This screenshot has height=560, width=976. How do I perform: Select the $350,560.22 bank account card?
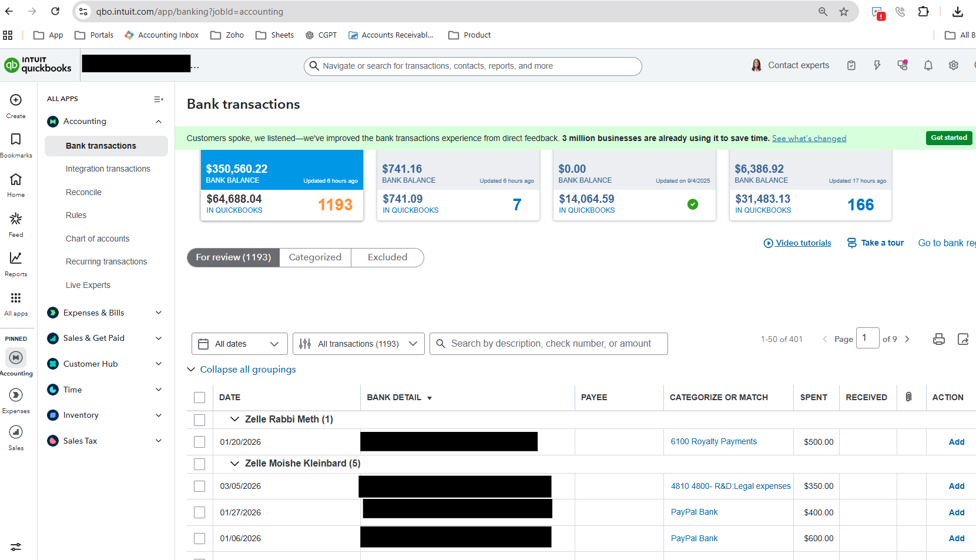[282, 185]
